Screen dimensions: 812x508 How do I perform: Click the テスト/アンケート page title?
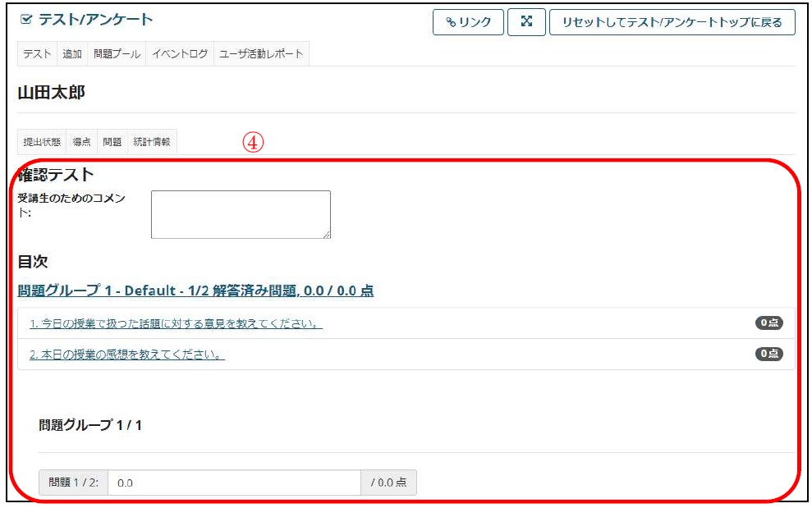point(96,20)
